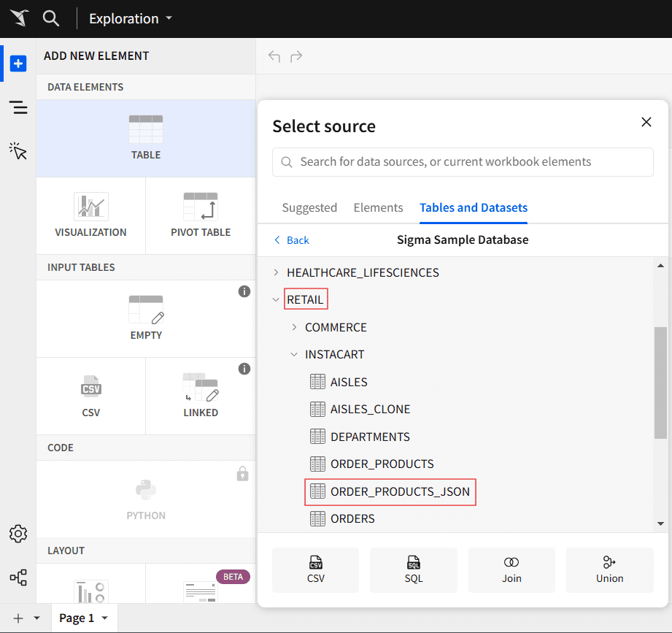The width and height of the screenshot is (672, 633).
Task: Click the data source search field
Action: coord(467,162)
